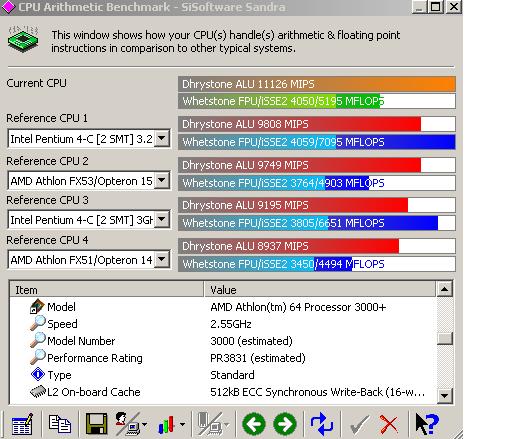Refresh benchmark with blue arrows icon
The image size is (512, 439).
click(x=322, y=424)
